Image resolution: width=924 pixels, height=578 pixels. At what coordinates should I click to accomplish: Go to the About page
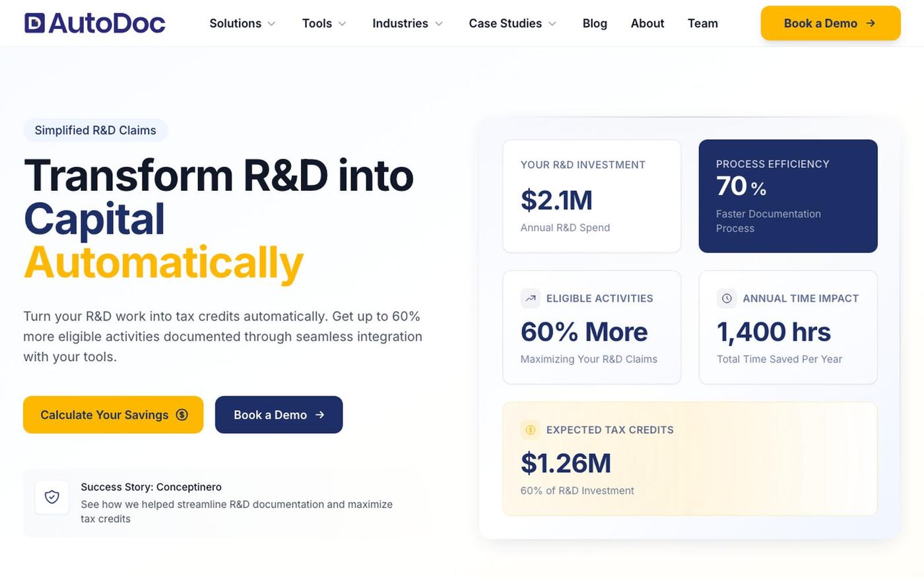tap(647, 23)
